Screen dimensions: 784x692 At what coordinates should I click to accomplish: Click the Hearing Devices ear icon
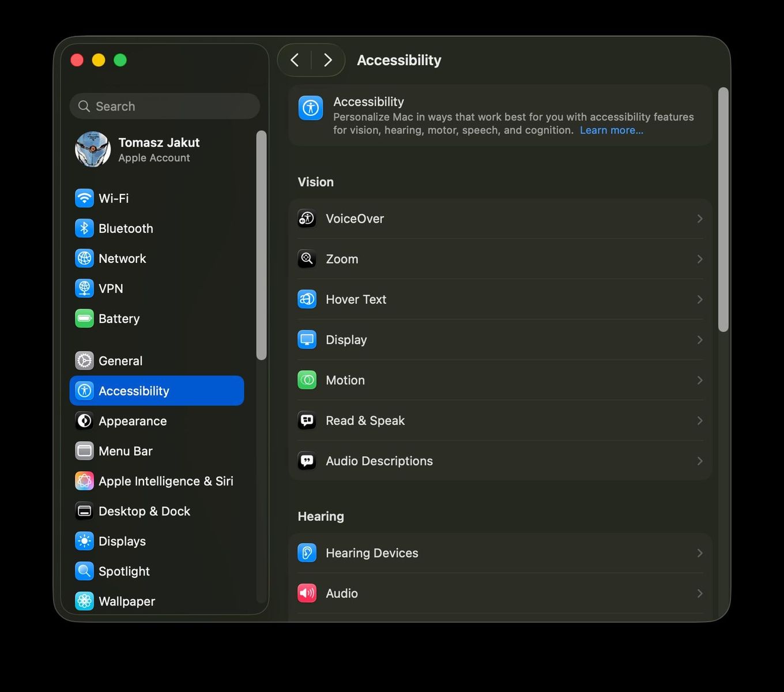[x=307, y=552]
